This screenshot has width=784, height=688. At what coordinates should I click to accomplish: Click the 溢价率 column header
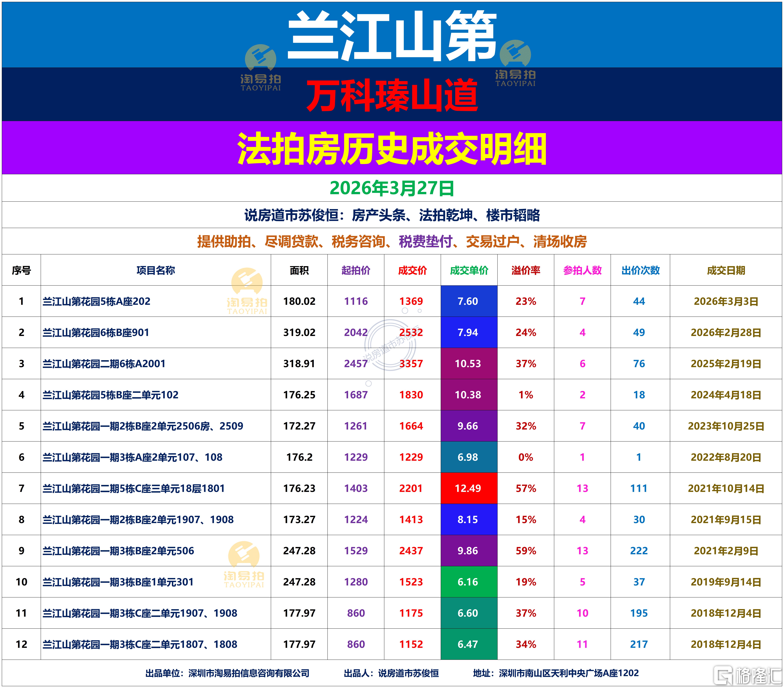[526, 270]
